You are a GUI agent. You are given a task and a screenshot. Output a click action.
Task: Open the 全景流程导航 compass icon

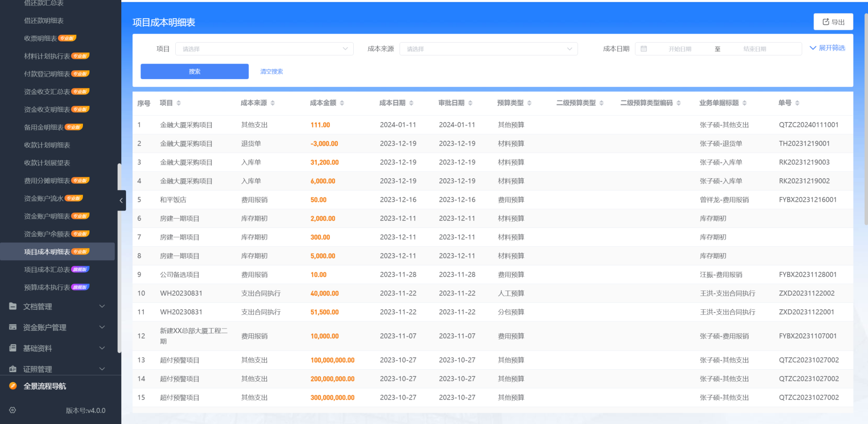pos(12,386)
